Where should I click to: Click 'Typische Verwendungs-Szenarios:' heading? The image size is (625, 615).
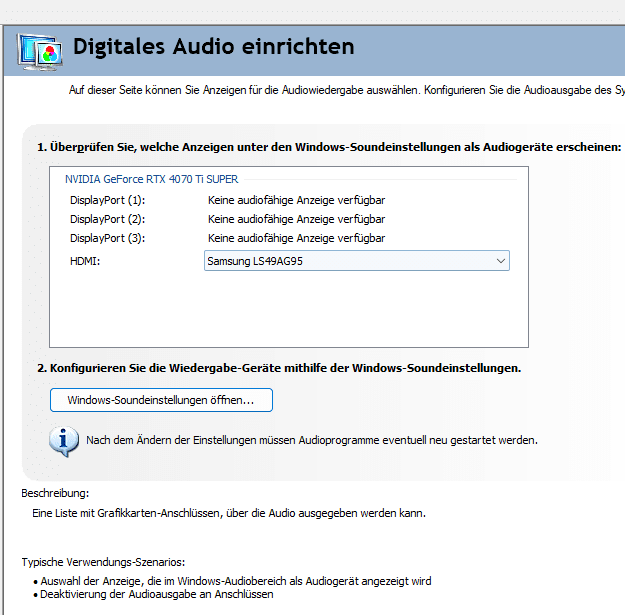[x=103, y=562]
